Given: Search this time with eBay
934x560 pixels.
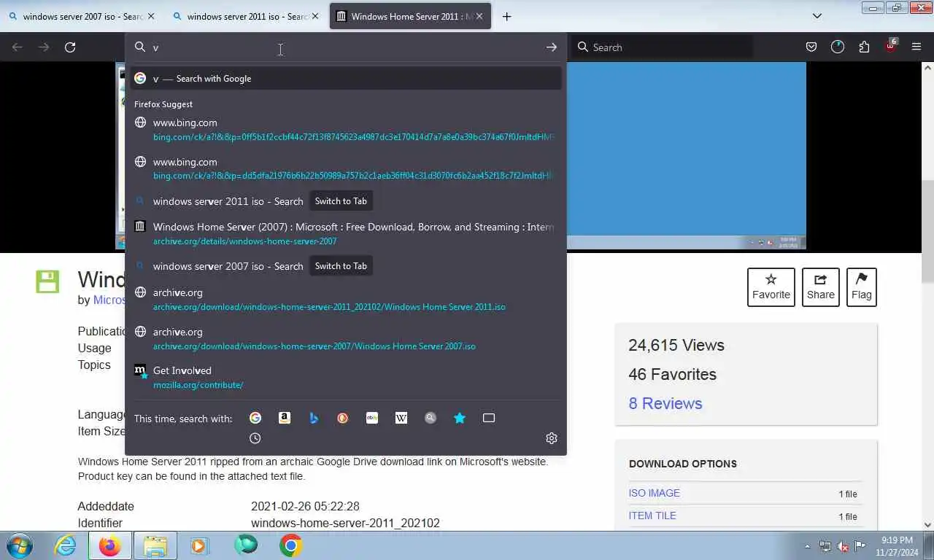Looking at the screenshot, I should click(x=372, y=418).
